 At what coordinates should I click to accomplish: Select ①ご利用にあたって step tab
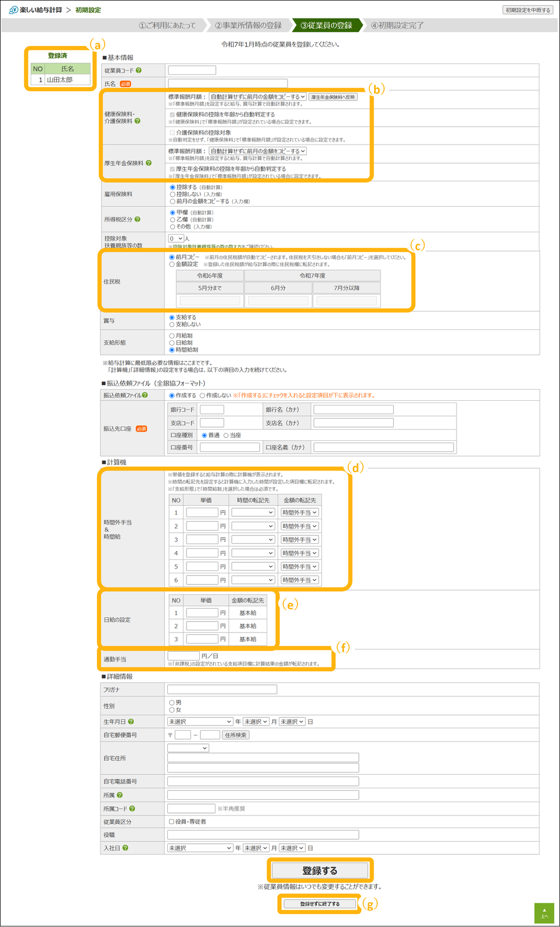[x=167, y=26]
